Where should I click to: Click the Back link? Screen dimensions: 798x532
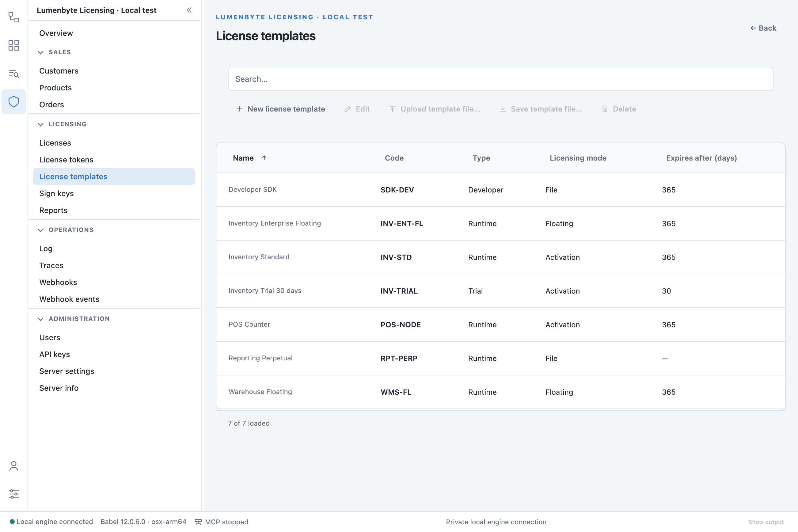(763, 28)
